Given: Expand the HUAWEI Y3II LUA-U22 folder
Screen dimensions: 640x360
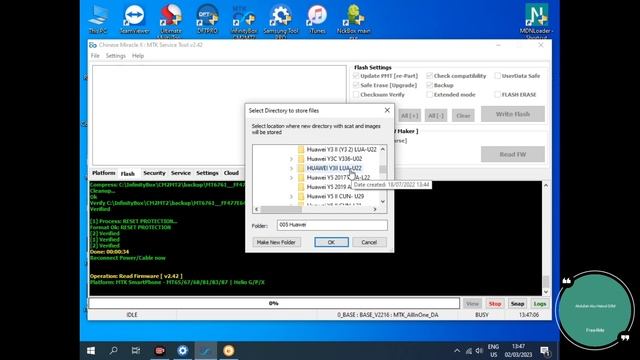Looking at the screenshot, I should click(291, 168).
